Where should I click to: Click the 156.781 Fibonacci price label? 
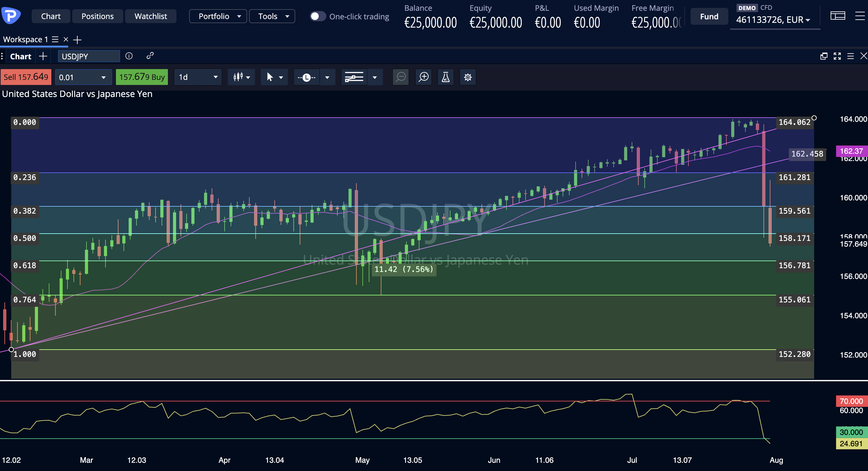click(795, 266)
